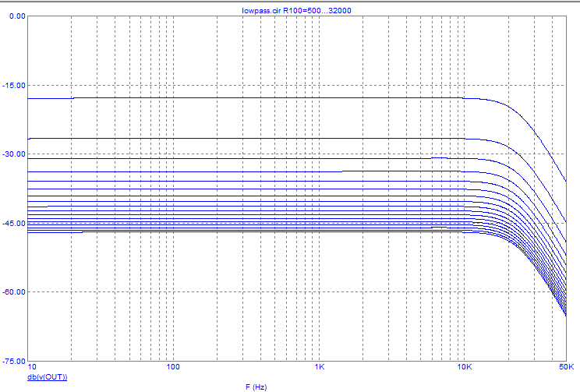This screenshot has width=580, height=392.
Task: Select the -45.00 y-axis tick label
Action: [x=14, y=223]
